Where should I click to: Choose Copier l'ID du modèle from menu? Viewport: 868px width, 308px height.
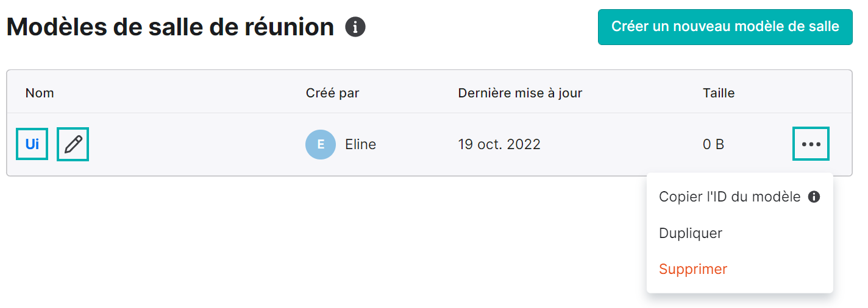730,197
